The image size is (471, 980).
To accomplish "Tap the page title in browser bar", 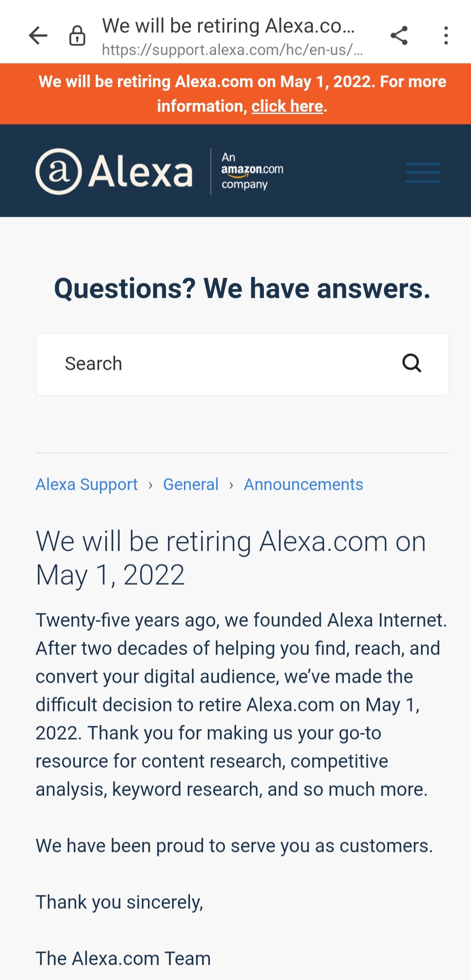I will pos(228,26).
